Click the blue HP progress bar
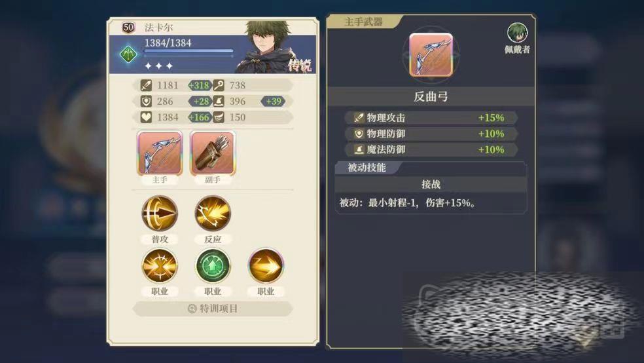Screen dimensions: 644x363 click(x=188, y=51)
